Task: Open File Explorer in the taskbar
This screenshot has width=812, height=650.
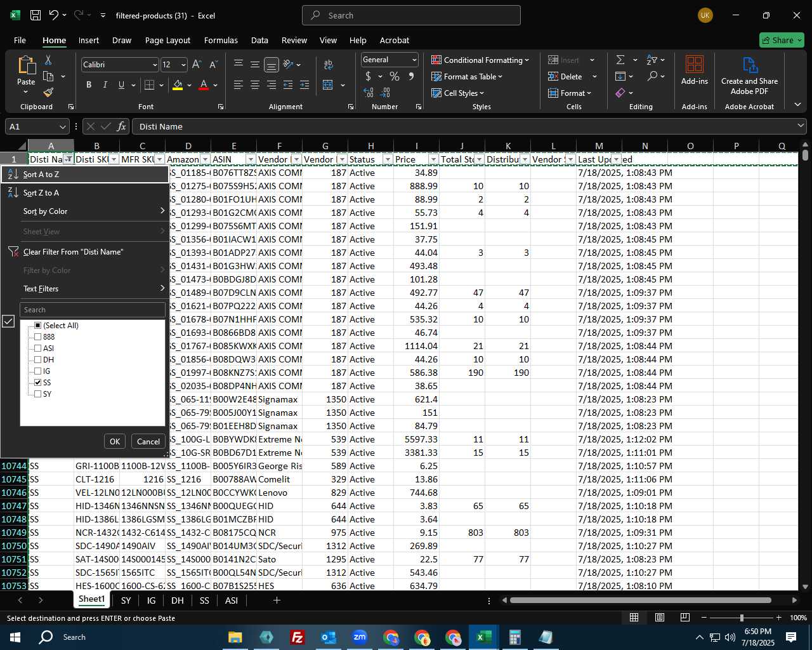Action: [x=235, y=637]
